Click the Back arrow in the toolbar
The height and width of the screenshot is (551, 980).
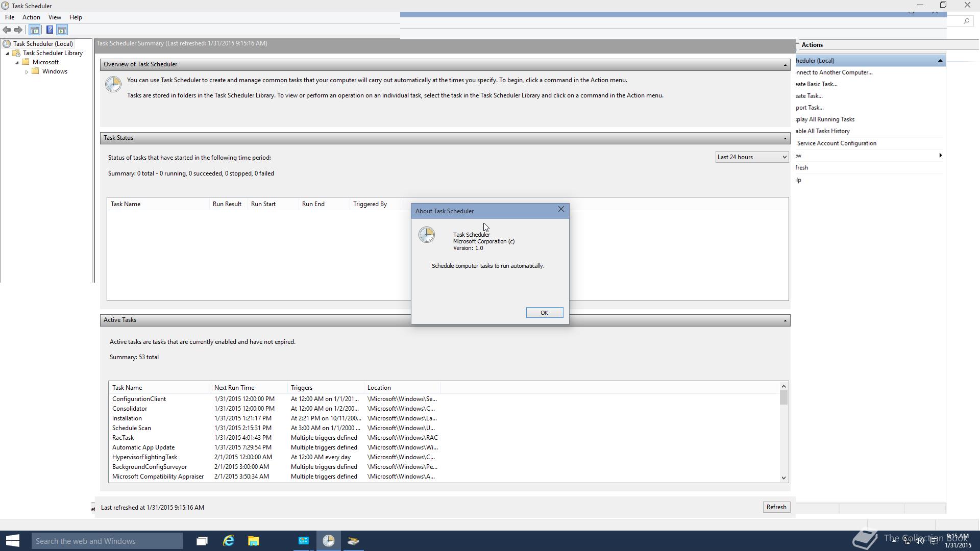pyautogui.click(x=7, y=30)
